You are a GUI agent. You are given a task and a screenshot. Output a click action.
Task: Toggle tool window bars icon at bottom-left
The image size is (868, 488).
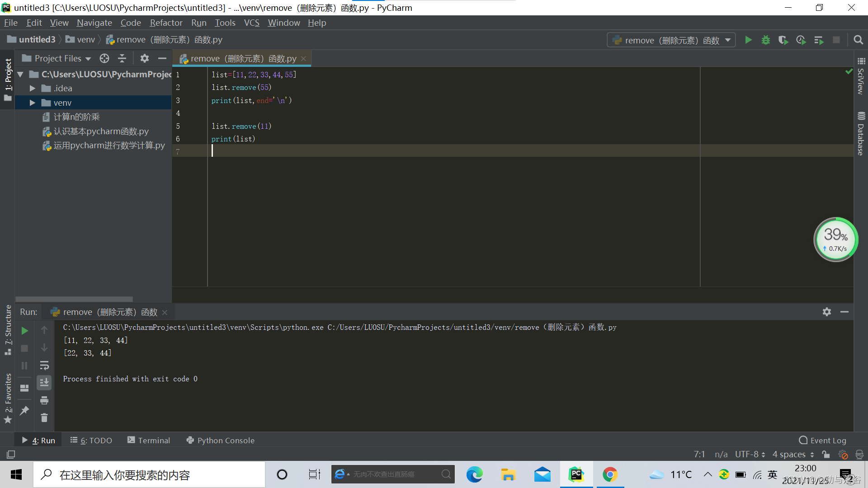coord(11,455)
